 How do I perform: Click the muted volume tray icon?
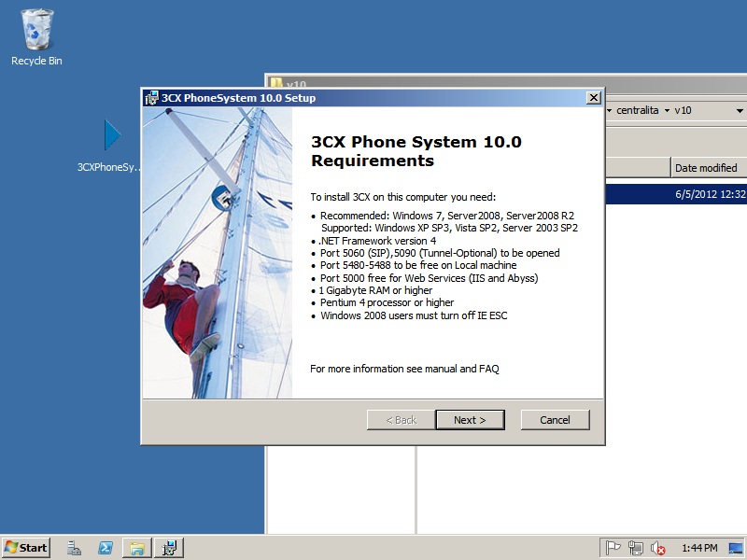tap(658, 548)
